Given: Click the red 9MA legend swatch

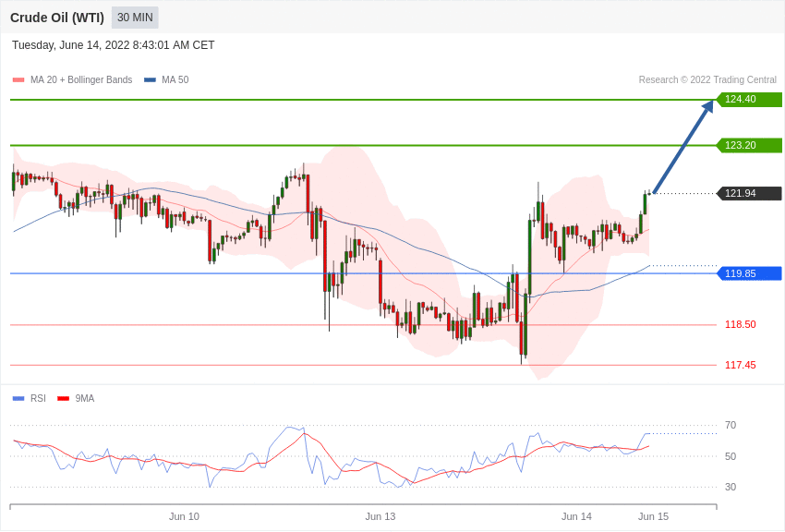Looking at the screenshot, I should click(64, 398).
